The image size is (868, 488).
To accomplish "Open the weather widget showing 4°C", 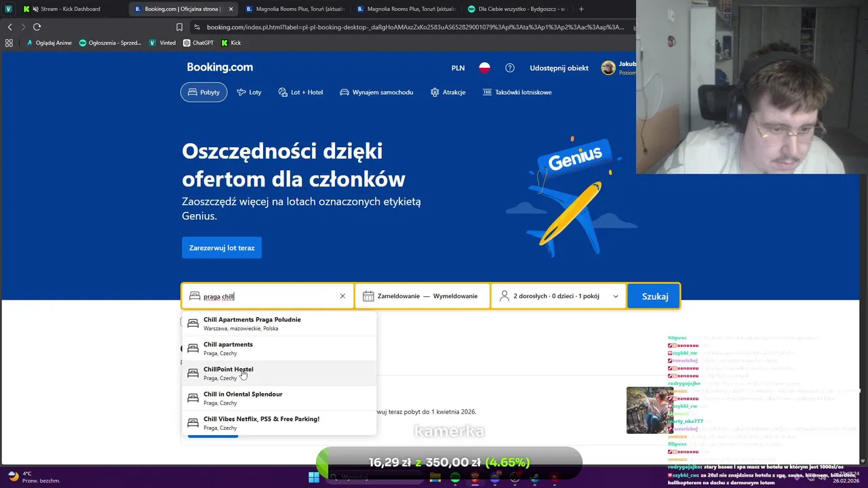I will point(34,477).
